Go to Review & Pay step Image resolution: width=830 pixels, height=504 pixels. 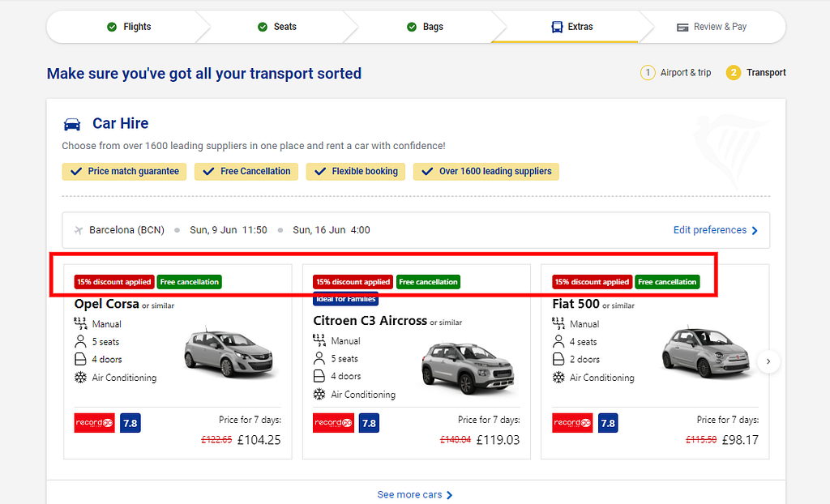pos(712,27)
